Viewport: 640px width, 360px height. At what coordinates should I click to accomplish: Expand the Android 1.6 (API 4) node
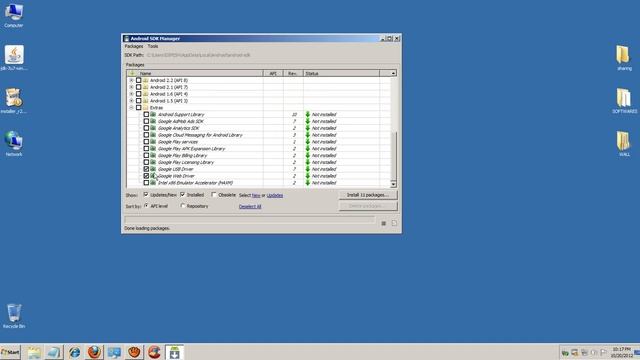pyautogui.click(x=131, y=94)
